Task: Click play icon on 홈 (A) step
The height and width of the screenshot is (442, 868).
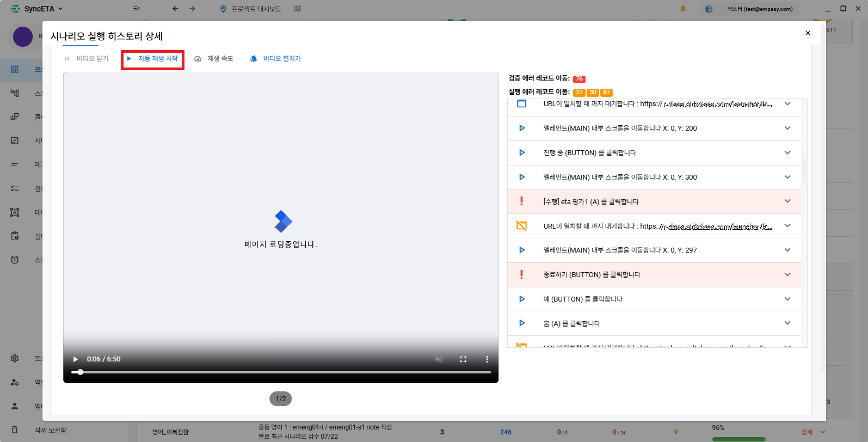Action: 522,323
